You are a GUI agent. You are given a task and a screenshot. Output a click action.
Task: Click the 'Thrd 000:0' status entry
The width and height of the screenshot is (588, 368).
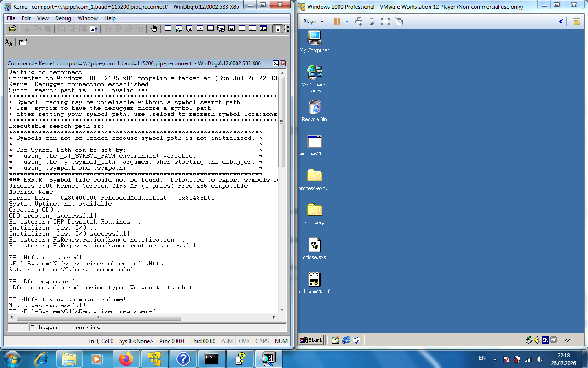203,341
